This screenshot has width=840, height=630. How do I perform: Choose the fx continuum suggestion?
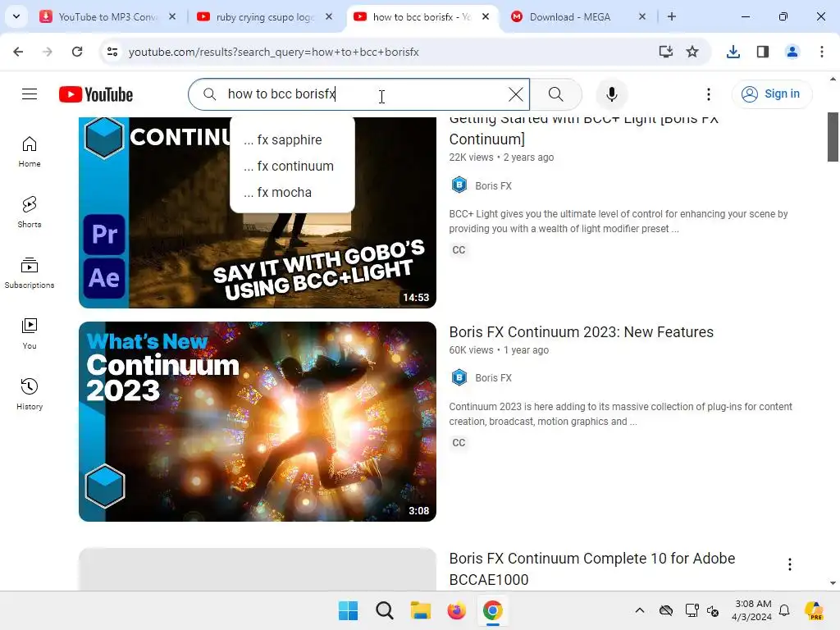292,166
